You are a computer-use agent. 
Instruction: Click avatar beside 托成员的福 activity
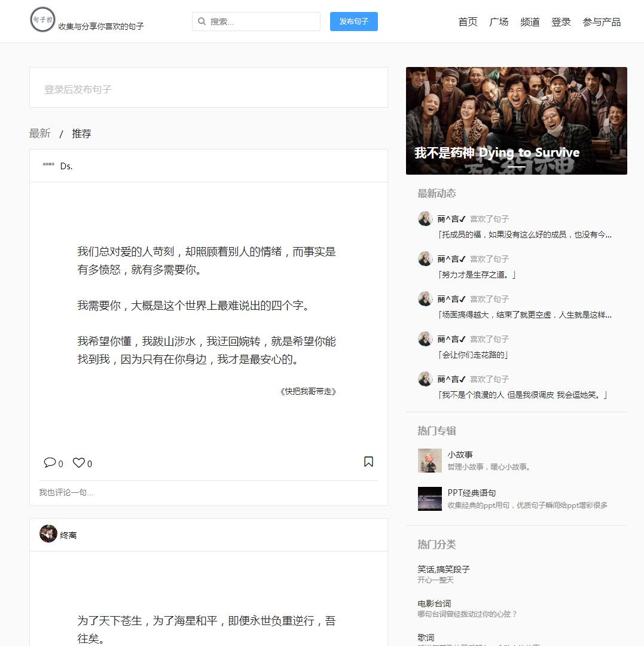tap(425, 219)
